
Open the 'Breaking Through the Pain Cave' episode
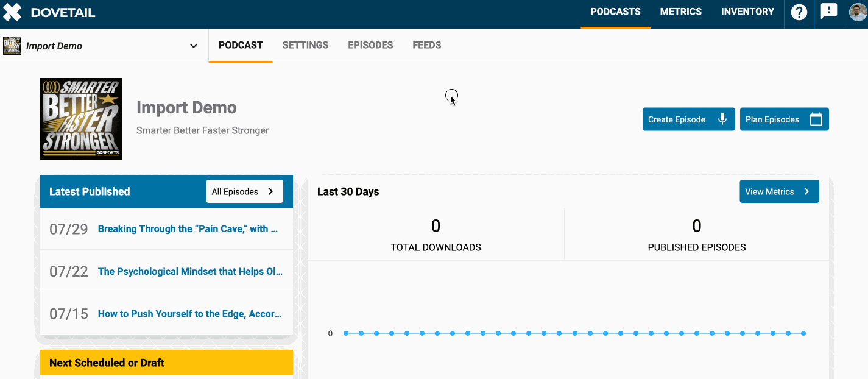tap(188, 229)
